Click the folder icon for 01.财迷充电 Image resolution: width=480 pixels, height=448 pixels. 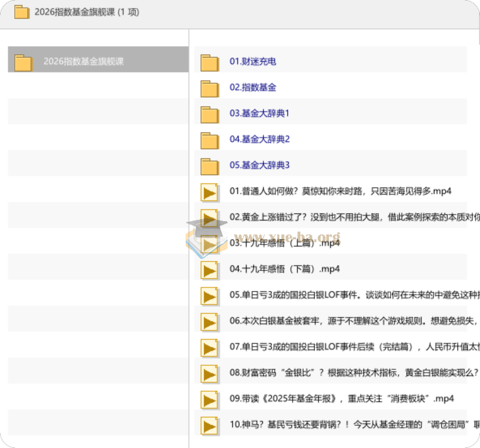(210, 63)
